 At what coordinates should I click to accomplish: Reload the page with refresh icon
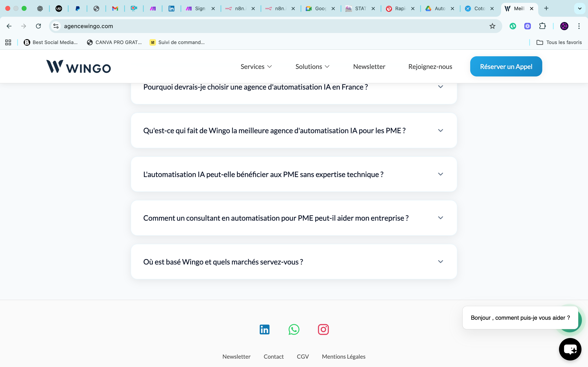coord(38,26)
